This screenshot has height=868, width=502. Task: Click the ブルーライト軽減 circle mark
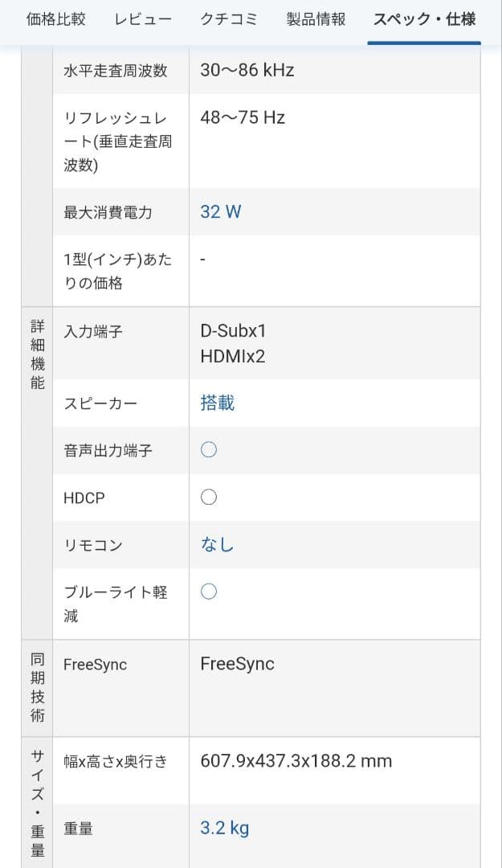point(208,591)
